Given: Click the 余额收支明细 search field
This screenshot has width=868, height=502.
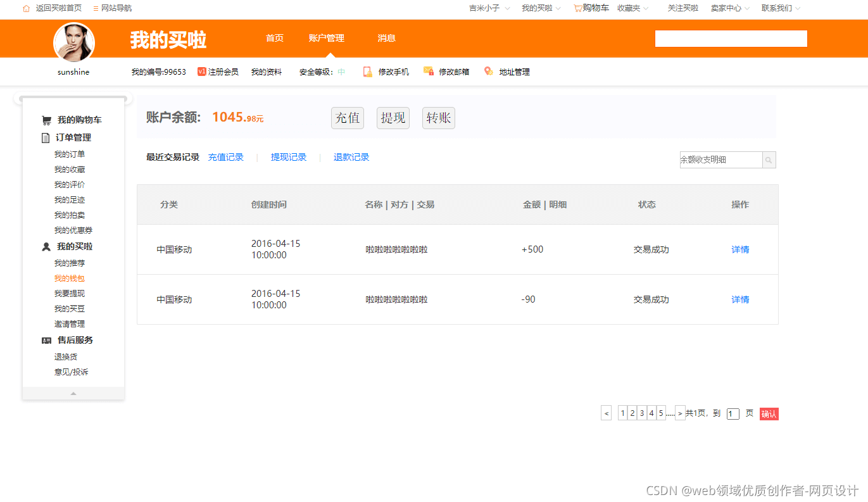Looking at the screenshot, I should point(721,160).
